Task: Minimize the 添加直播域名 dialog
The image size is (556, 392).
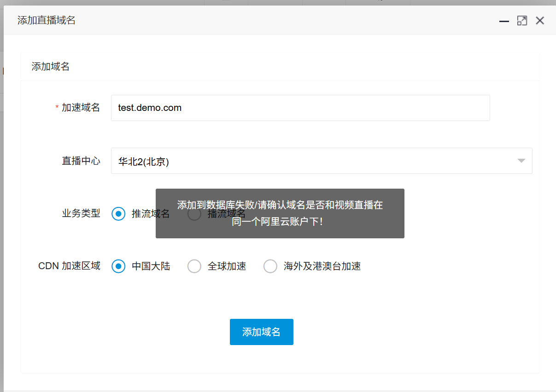Action: 504,21
